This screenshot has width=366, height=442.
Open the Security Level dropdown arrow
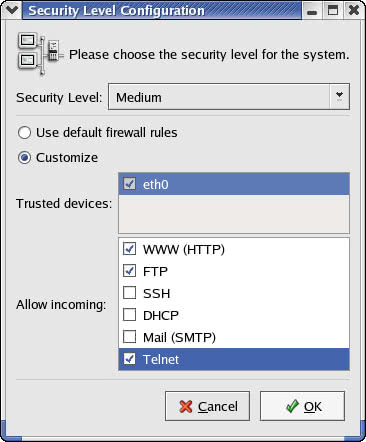(x=339, y=97)
